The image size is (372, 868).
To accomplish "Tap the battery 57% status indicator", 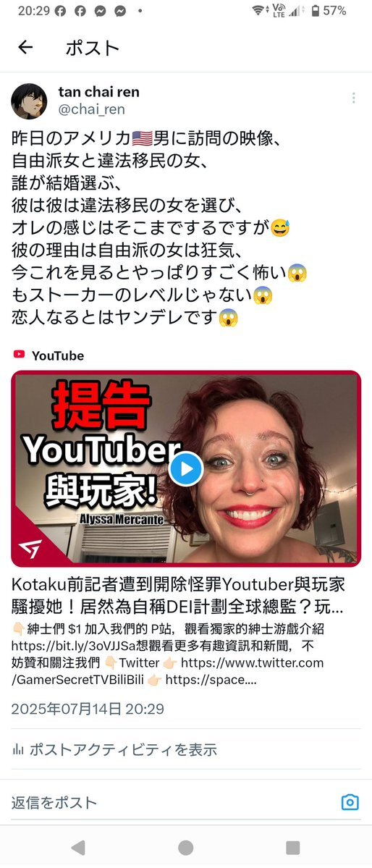I will click(x=329, y=11).
